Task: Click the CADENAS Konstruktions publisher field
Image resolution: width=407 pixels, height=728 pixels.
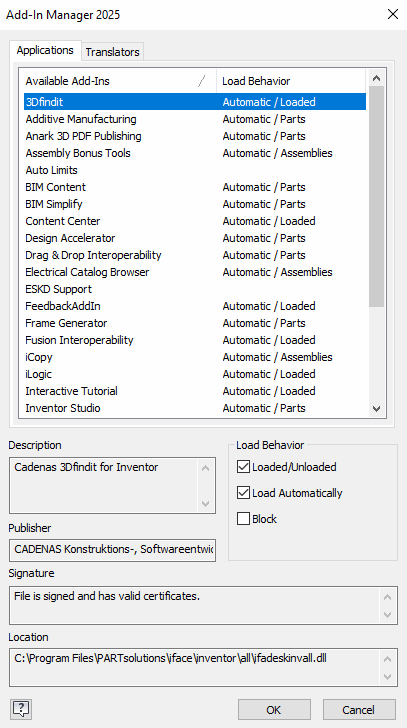Action: [x=112, y=550]
